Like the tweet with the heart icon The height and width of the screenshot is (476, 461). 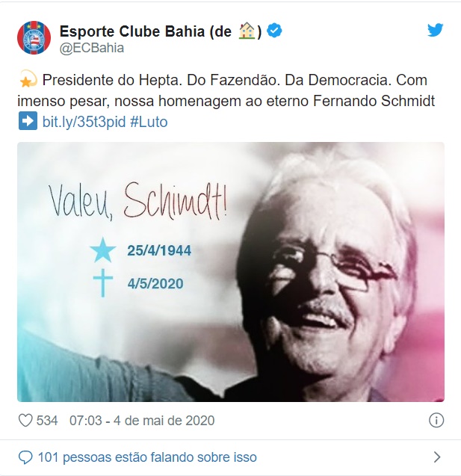pyautogui.click(x=25, y=421)
